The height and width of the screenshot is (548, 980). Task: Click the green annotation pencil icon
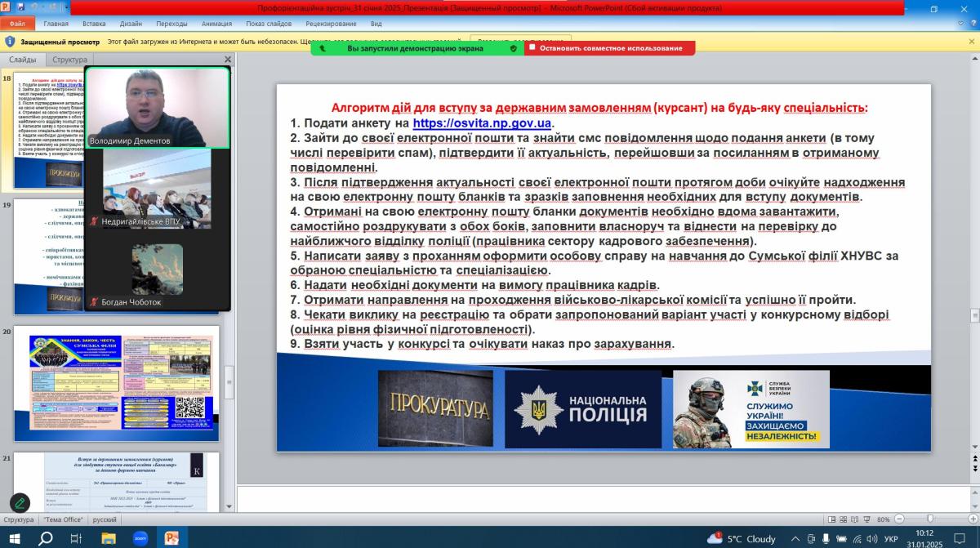tap(20, 503)
